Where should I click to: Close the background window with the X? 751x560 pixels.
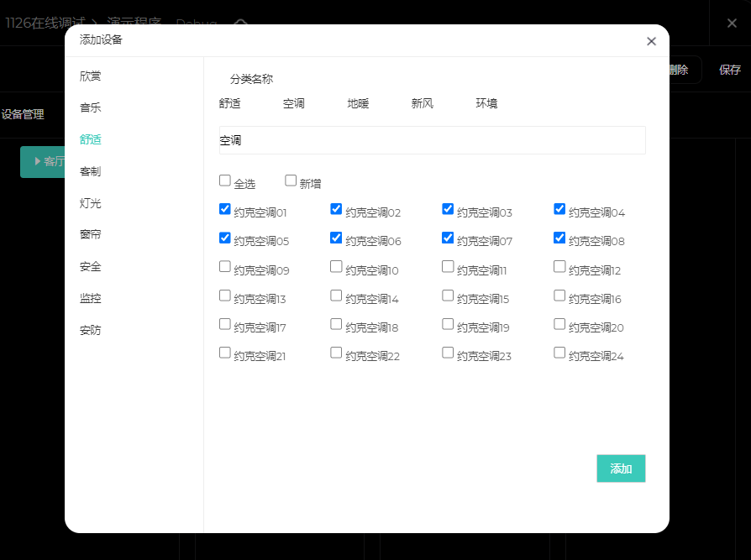[x=732, y=23]
